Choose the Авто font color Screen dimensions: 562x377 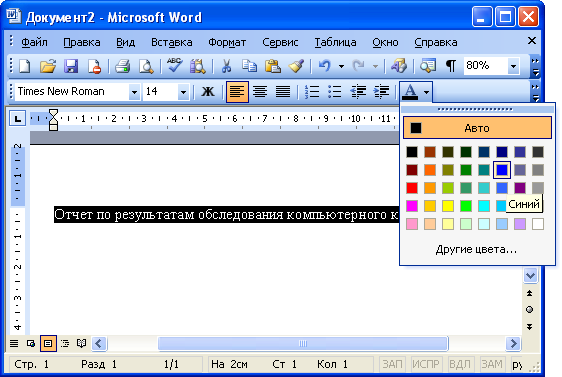477,128
